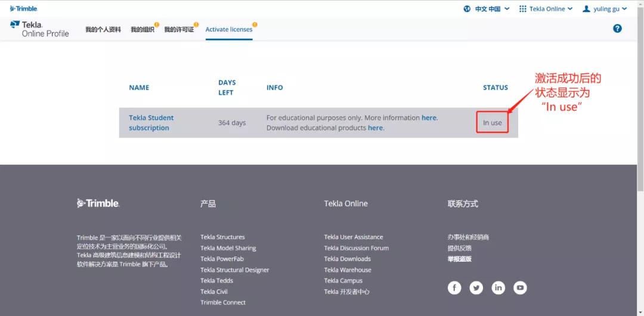Click the Facebook icon in footer
Image resolution: width=644 pixels, height=316 pixels.
454,287
